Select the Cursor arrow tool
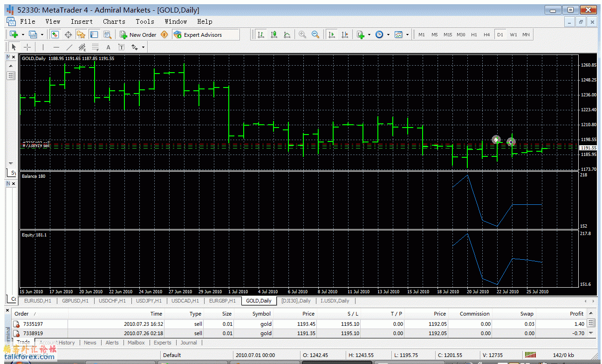Image resolution: width=602 pixels, height=364 pixels. click(14, 47)
